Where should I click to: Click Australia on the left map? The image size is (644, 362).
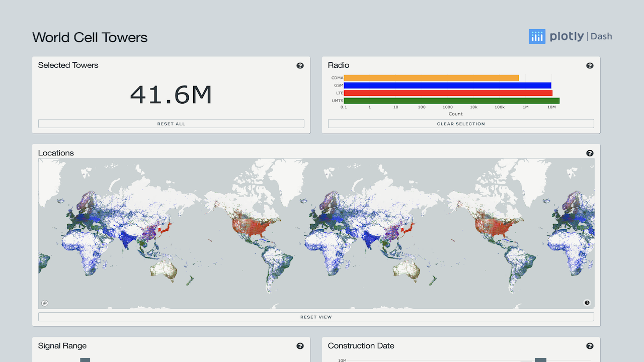pos(163,269)
